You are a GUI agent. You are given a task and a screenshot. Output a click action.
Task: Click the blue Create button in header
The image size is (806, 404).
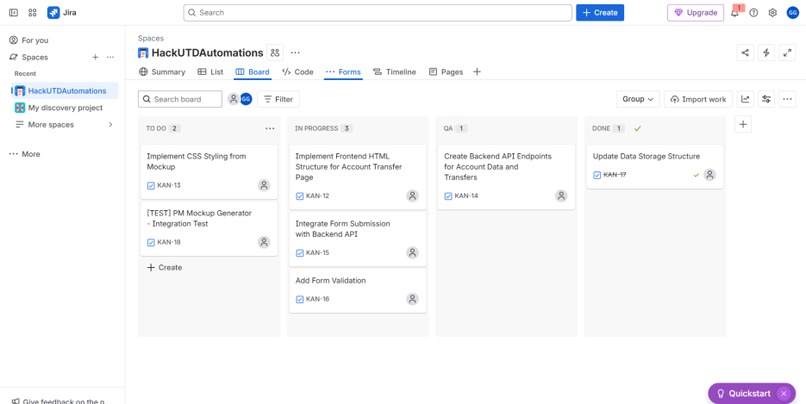pos(600,13)
